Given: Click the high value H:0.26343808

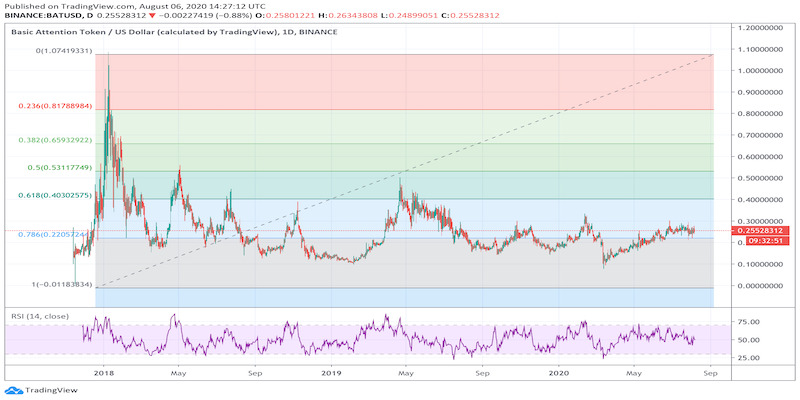Looking at the screenshot, I should [346, 16].
